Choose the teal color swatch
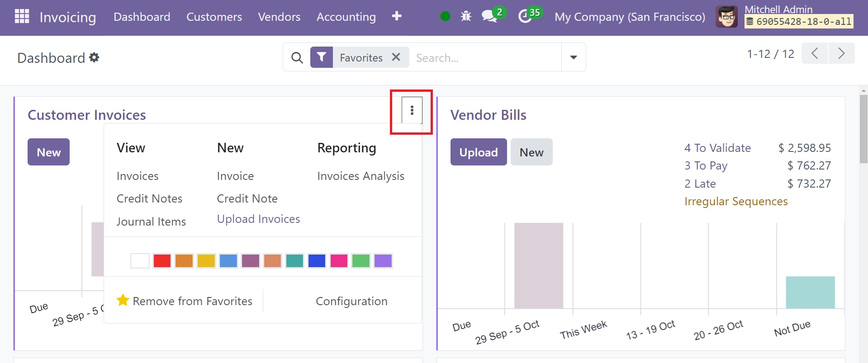This screenshot has width=868, height=363. (295, 261)
